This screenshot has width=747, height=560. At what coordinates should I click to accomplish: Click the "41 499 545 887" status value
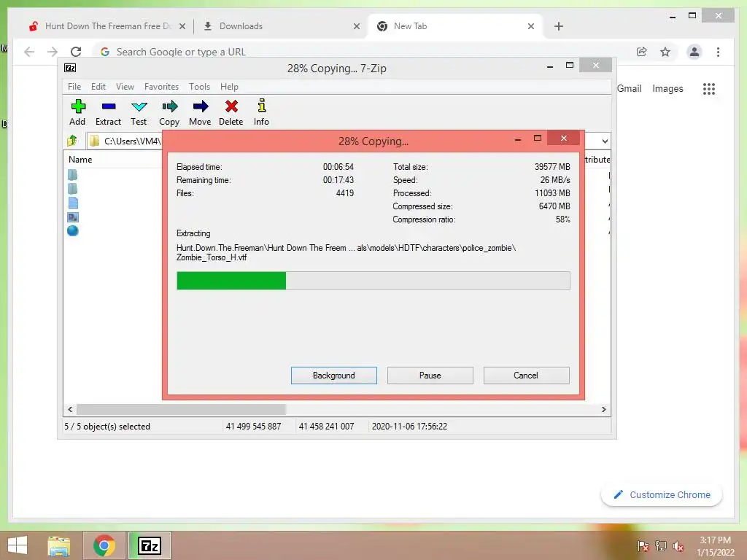coord(253,426)
